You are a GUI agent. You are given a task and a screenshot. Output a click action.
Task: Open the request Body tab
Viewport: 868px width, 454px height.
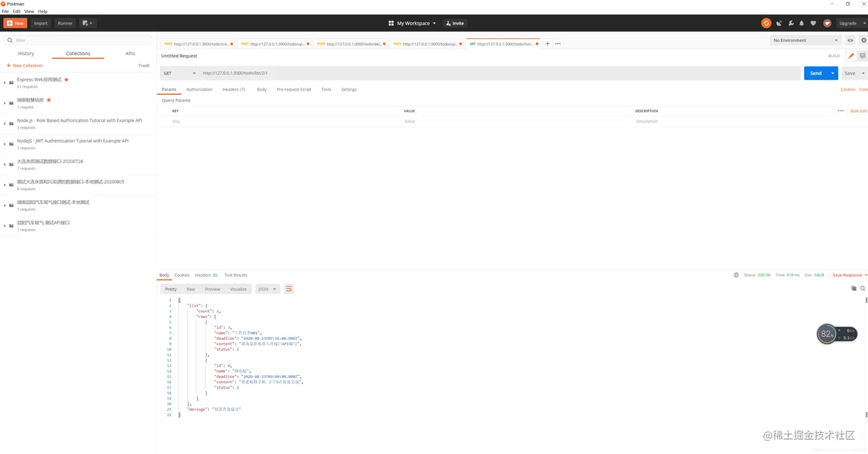coord(262,90)
